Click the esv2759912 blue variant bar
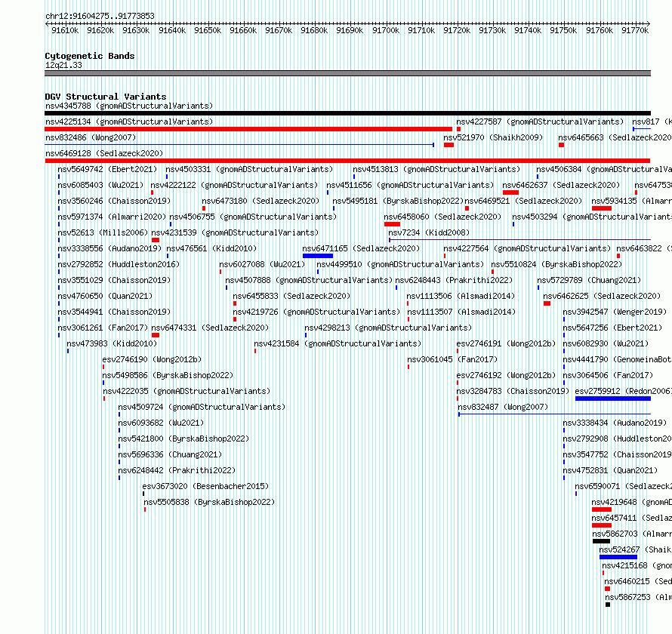672x634 pixels. (x=613, y=399)
